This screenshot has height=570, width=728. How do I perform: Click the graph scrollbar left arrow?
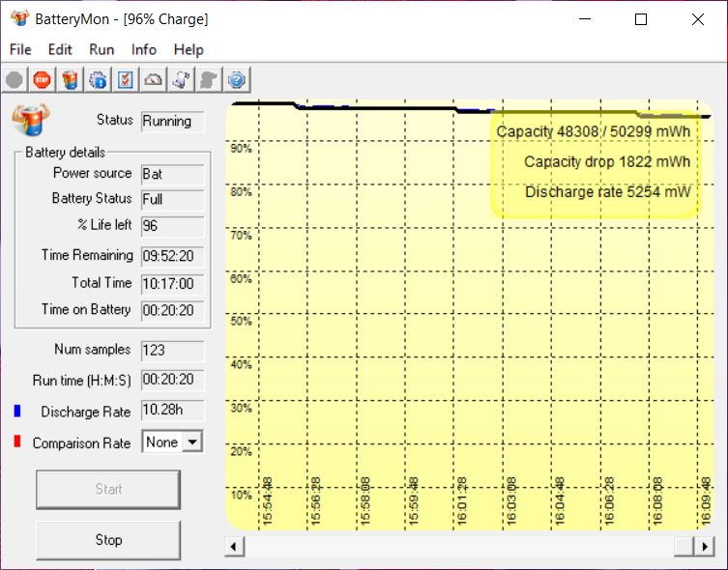pyautogui.click(x=233, y=547)
